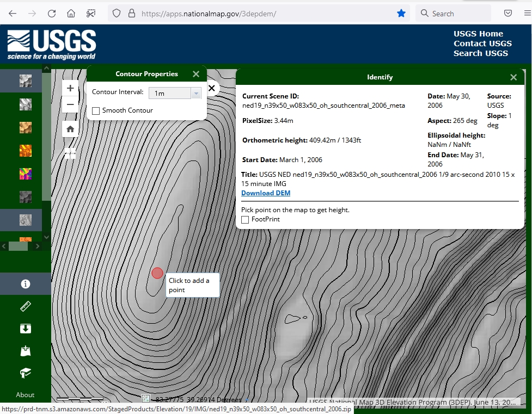
Task: Open the graduation cap tutorial tool
Action: coord(26,373)
